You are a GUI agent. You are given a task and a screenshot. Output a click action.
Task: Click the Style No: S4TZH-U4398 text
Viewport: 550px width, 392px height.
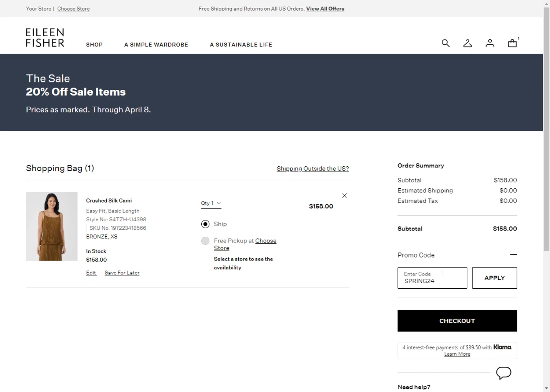(116, 219)
